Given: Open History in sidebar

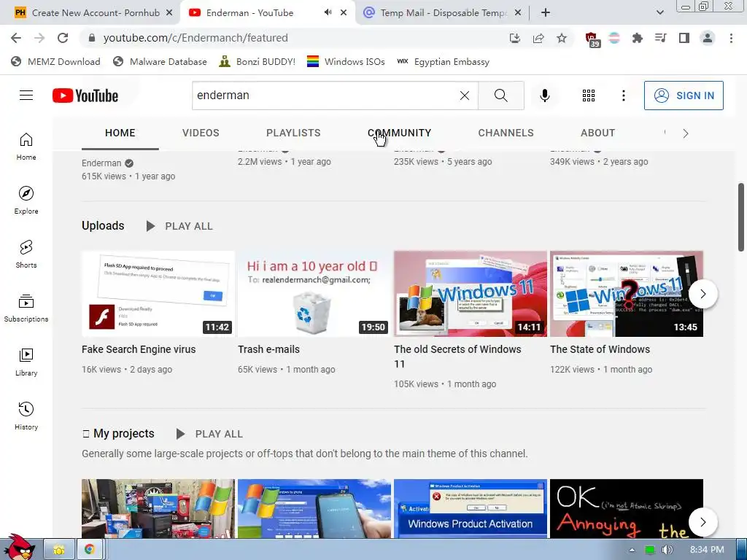Looking at the screenshot, I should coord(26,416).
